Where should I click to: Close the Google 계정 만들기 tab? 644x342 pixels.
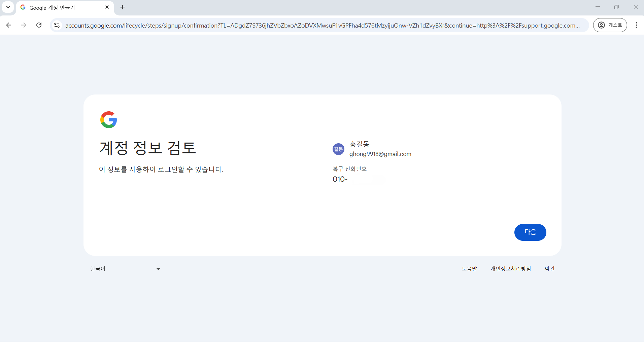pyautogui.click(x=107, y=7)
